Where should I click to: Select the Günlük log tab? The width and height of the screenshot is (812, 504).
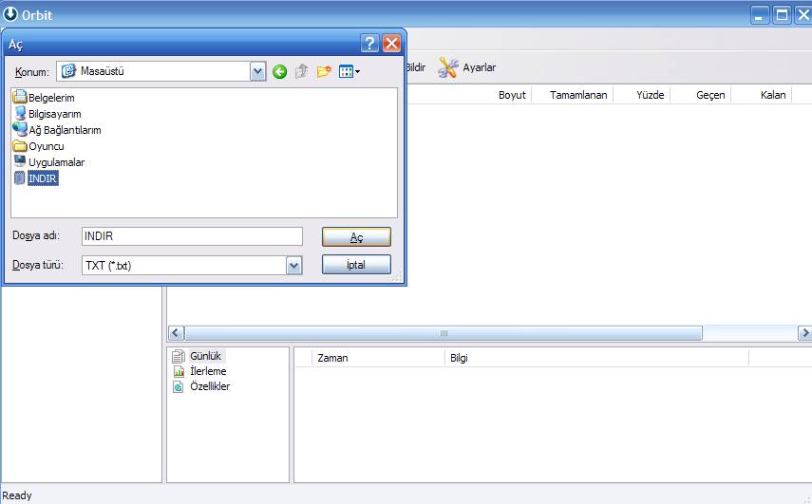click(205, 356)
